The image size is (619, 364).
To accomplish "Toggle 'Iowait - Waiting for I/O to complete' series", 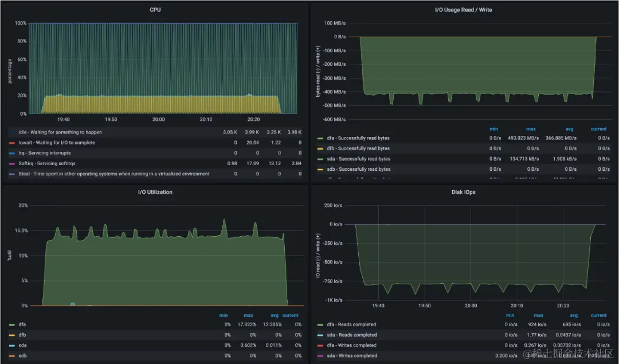I will point(57,143).
